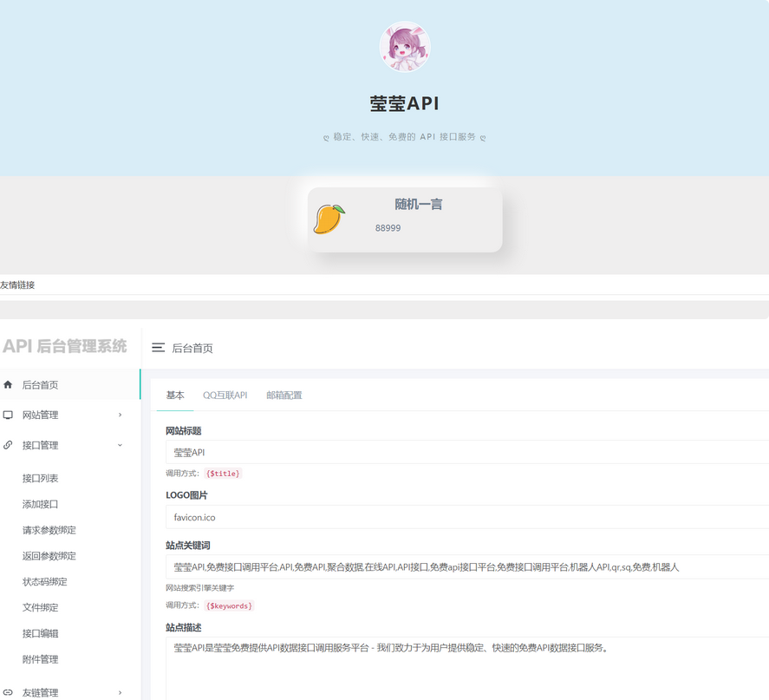Expand the 友链管理 chevron arrow
Screen dimensions: 769x700
(x=121, y=693)
